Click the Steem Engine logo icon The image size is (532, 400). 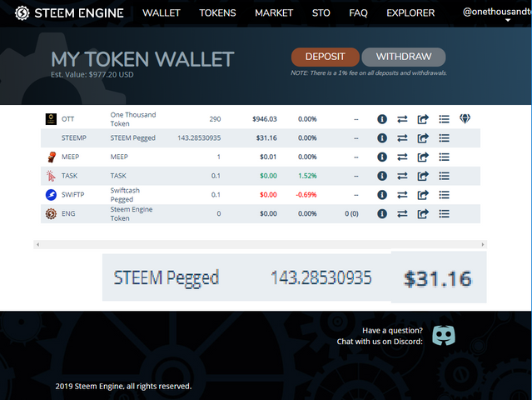pos(22,13)
